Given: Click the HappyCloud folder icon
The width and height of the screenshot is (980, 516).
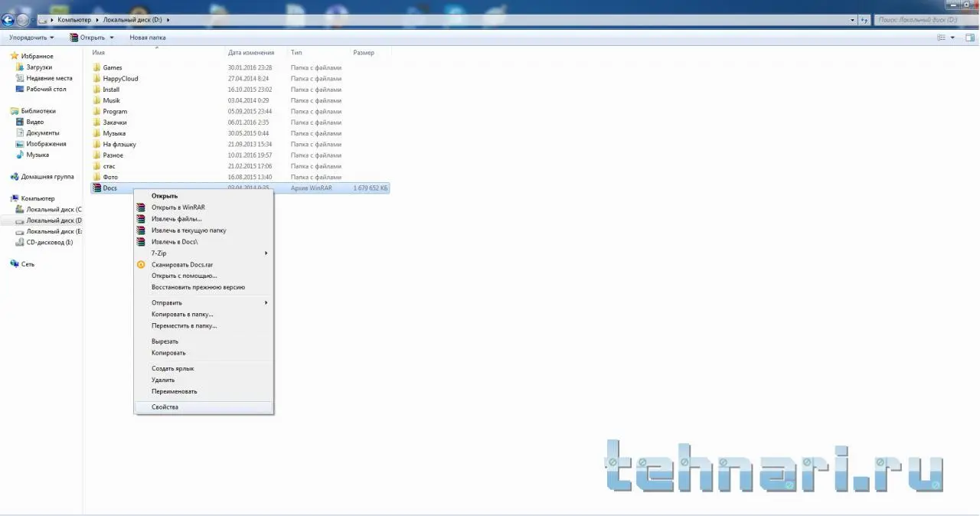Looking at the screenshot, I should [x=96, y=78].
